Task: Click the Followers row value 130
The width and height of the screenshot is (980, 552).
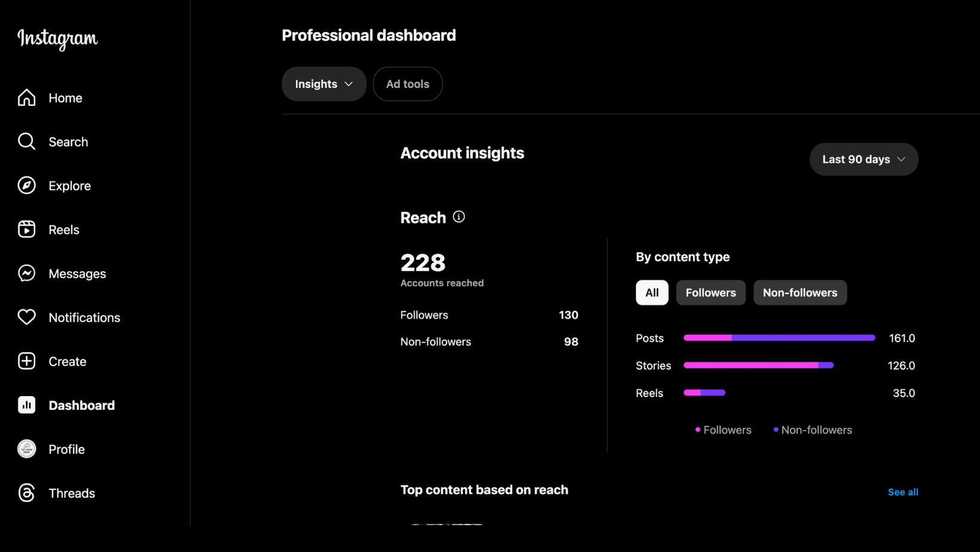Action: (569, 315)
